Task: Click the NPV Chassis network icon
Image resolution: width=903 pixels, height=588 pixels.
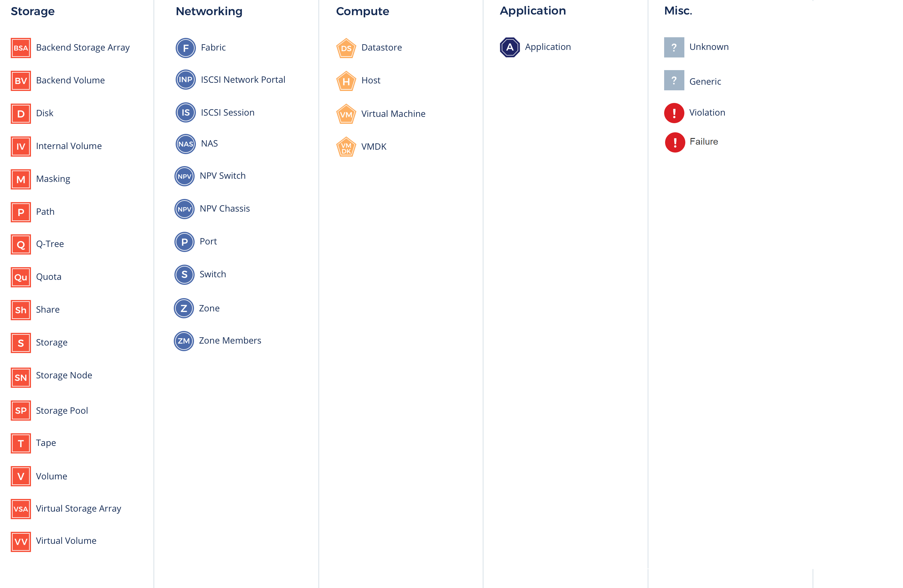Action: (x=184, y=209)
